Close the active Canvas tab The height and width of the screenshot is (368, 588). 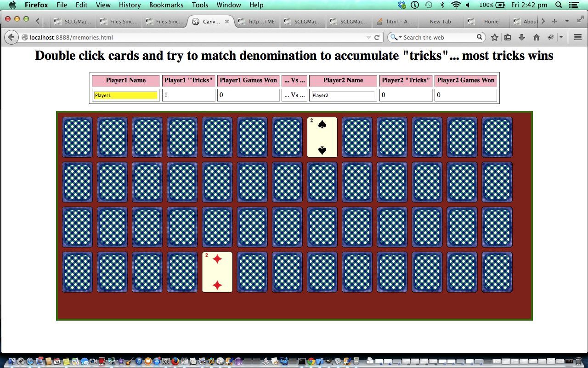226,22
